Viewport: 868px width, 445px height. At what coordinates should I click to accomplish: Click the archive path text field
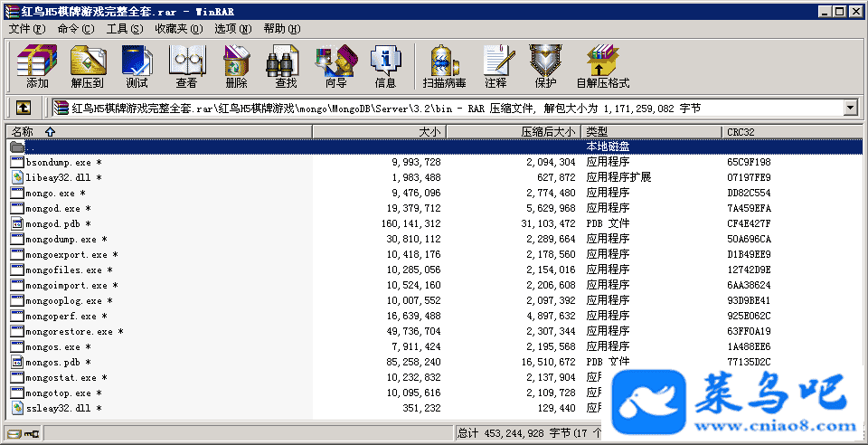[448, 108]
